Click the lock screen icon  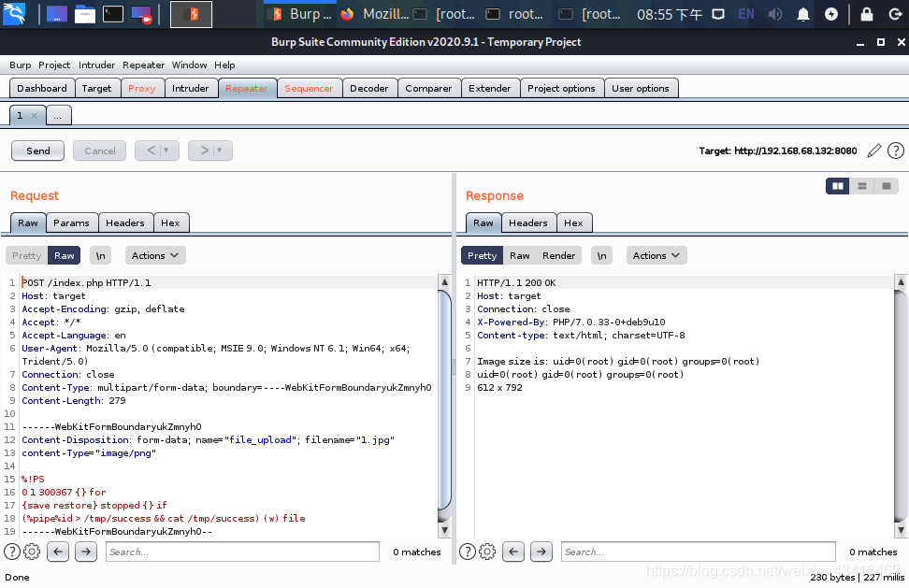coord(867,14)
